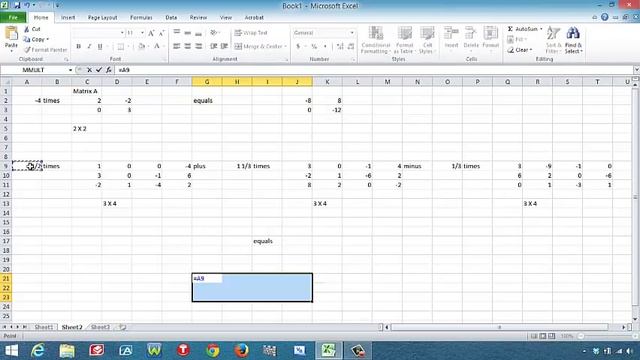Click the Paste icon in Clipboard group
The width and height of the screenshot is (640, 360).
11,34
